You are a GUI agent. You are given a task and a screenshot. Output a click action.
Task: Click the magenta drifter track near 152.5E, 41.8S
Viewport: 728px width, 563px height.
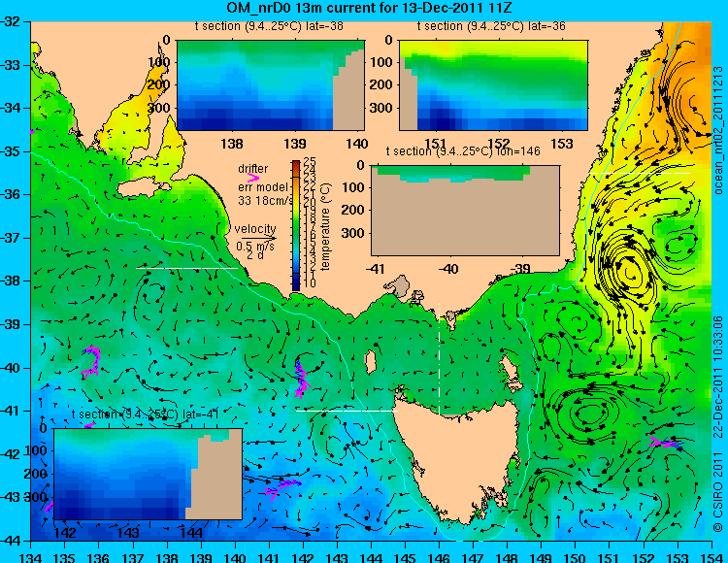click(666, 443)
